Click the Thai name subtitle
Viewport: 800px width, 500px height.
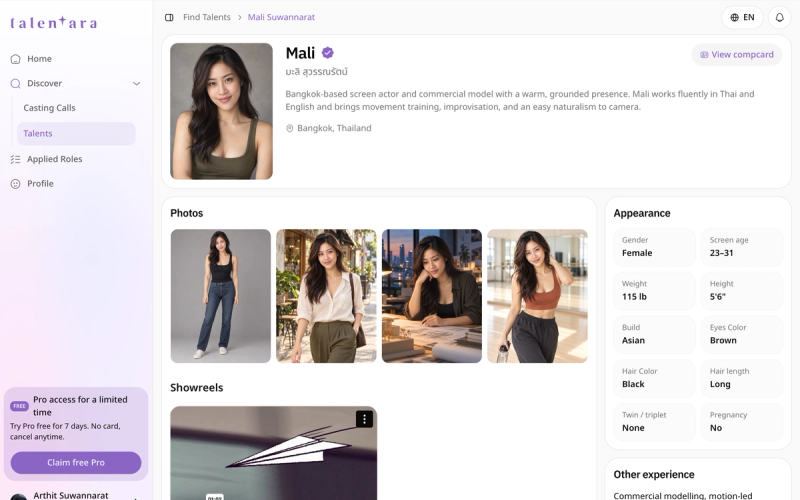pyautogui.click(x=316, y=72)
